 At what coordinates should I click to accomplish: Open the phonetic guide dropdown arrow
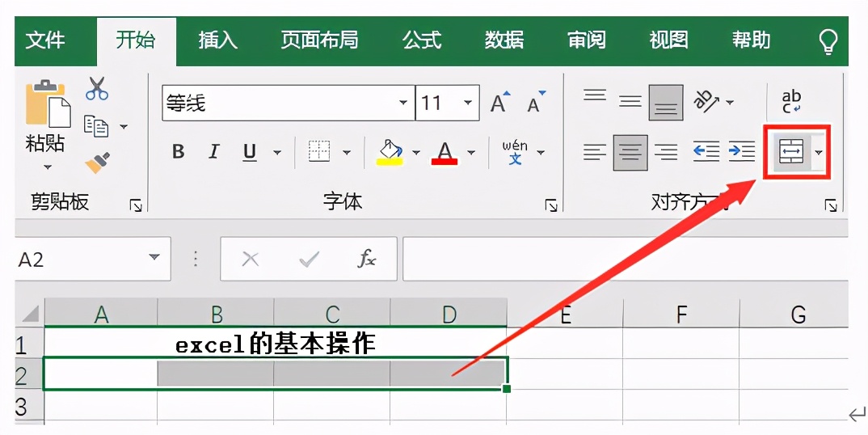click(541, 152)
